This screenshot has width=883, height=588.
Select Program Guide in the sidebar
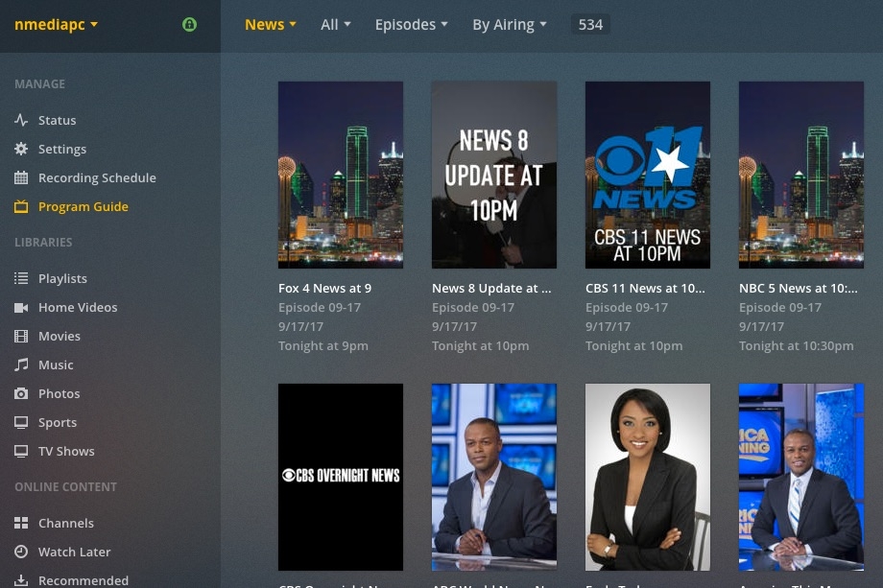pyautogui.click(x=84, y=206)
